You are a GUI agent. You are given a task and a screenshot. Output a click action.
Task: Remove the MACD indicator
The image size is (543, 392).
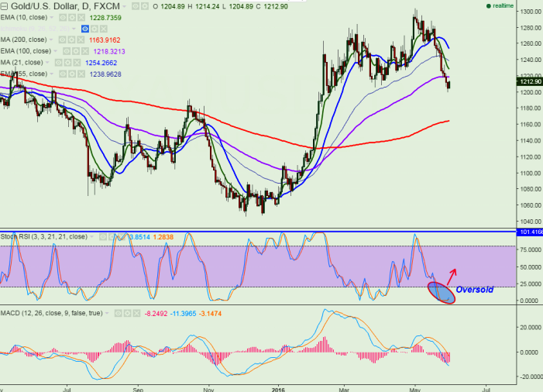tap(136, 314)
